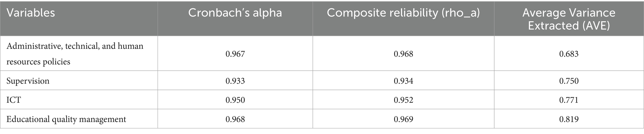
Task: Click the 0.683 AVE value
Action: pos(569,54)
